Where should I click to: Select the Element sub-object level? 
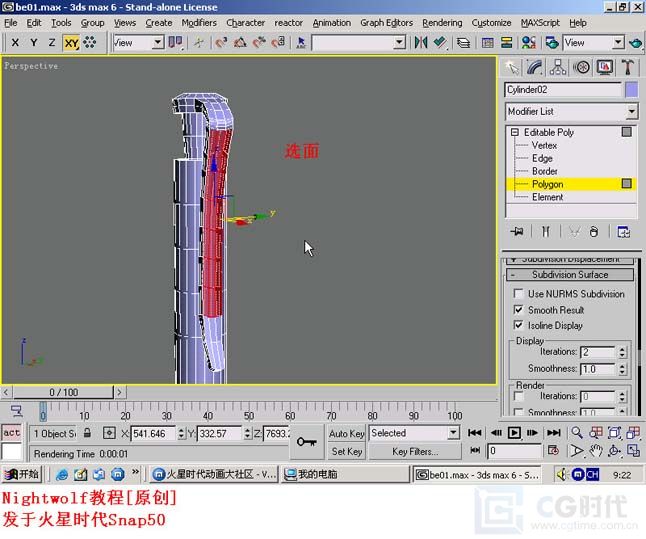[x=547, y=197]
